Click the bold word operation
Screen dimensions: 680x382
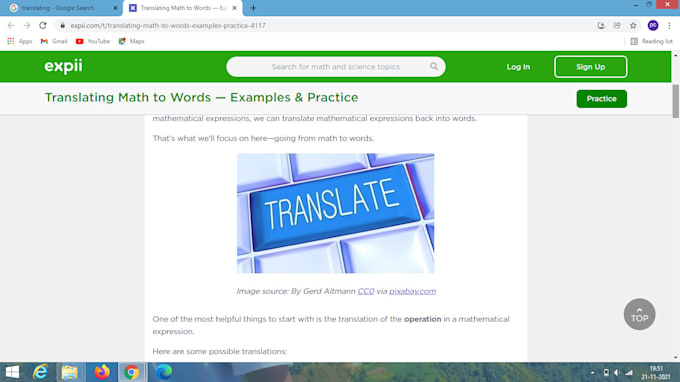pyautogui.click(x=422, y=319)
